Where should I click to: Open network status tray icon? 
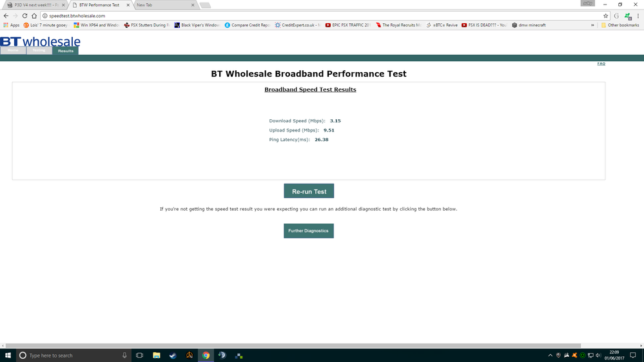coord(590,356)
